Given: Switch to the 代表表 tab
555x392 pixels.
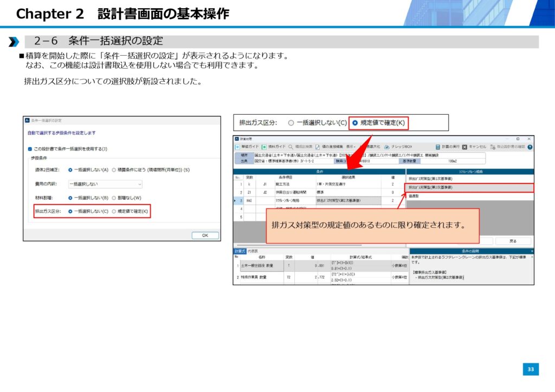Looking at the screenshot, I should pyautogui.click(x=253, y=251).
